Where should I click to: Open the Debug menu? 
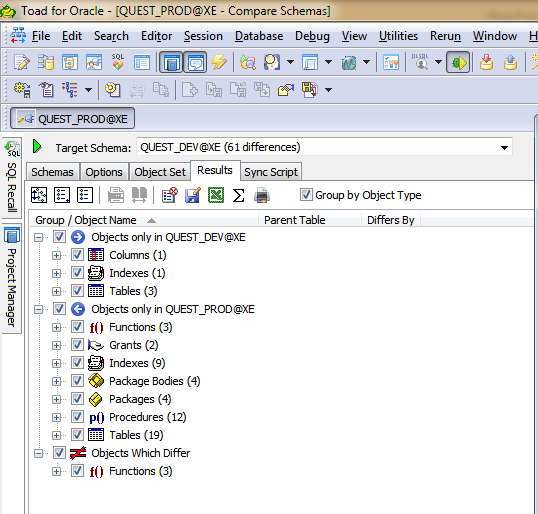point(312,36)
